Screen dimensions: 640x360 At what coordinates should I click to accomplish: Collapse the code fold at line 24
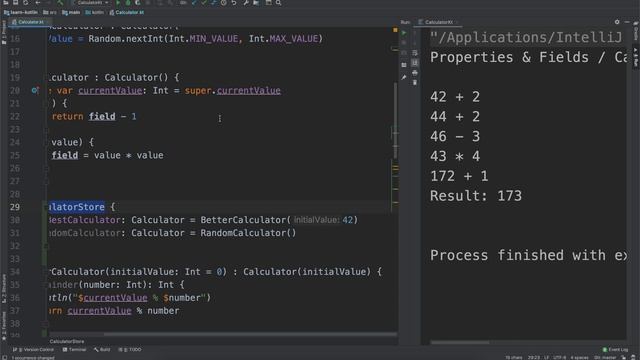point(46,142)
